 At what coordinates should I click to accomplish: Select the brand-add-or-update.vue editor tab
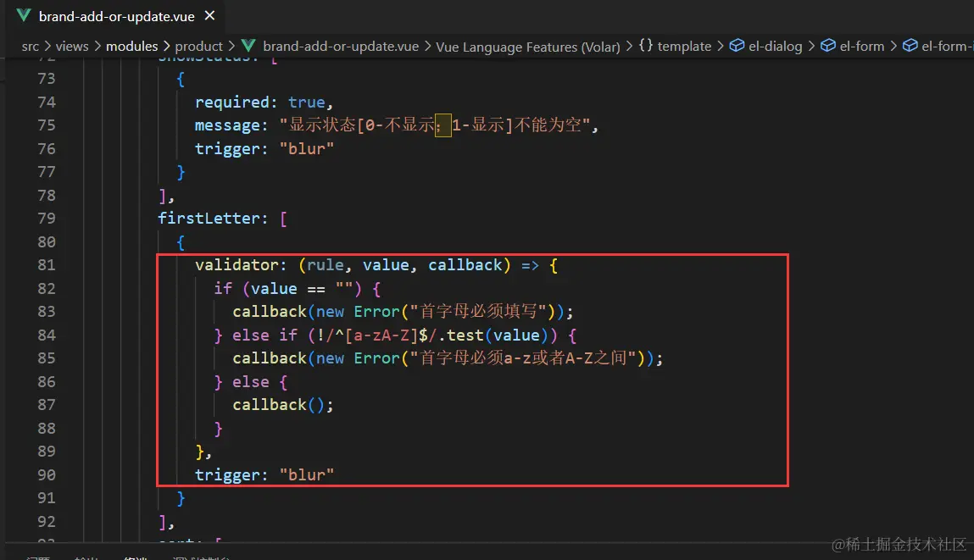pyautogui.click(x=116, y=16)
